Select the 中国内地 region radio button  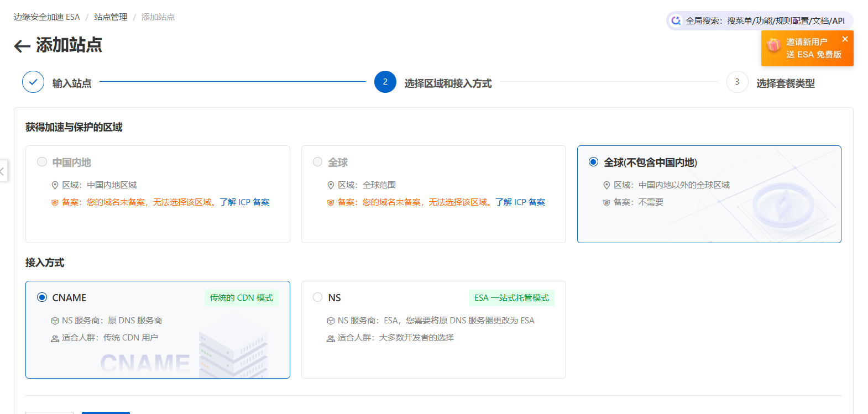point(42,162)
